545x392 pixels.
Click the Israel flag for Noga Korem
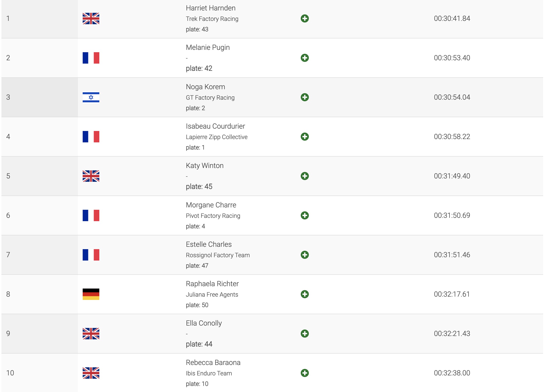pyautogui.click(x=91, y=97)
